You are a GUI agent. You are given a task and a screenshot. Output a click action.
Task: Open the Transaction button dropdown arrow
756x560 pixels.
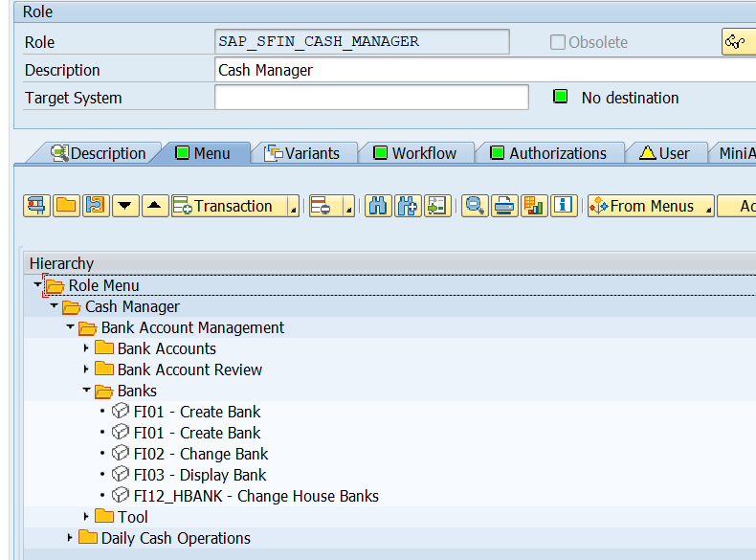(293, 207)
